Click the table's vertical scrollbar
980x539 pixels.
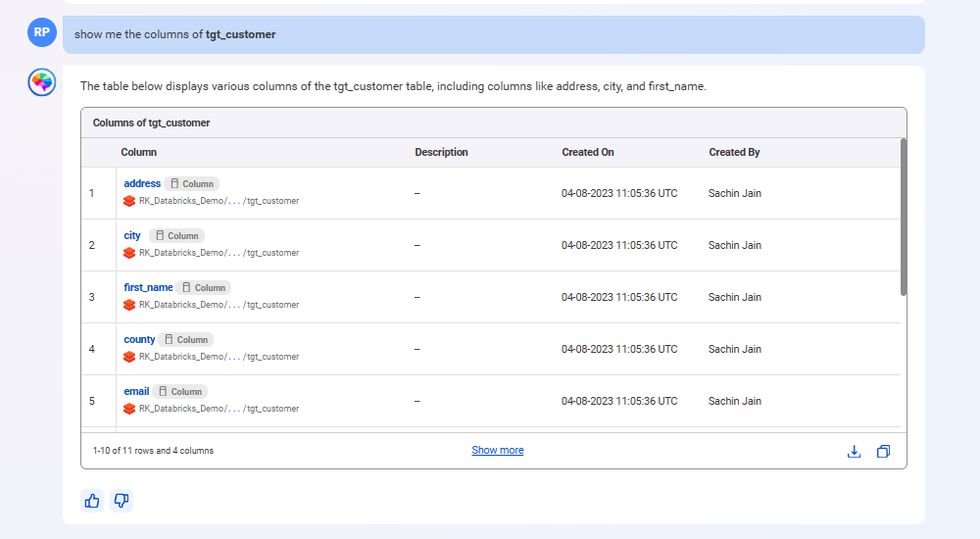(x=904, y=217)
